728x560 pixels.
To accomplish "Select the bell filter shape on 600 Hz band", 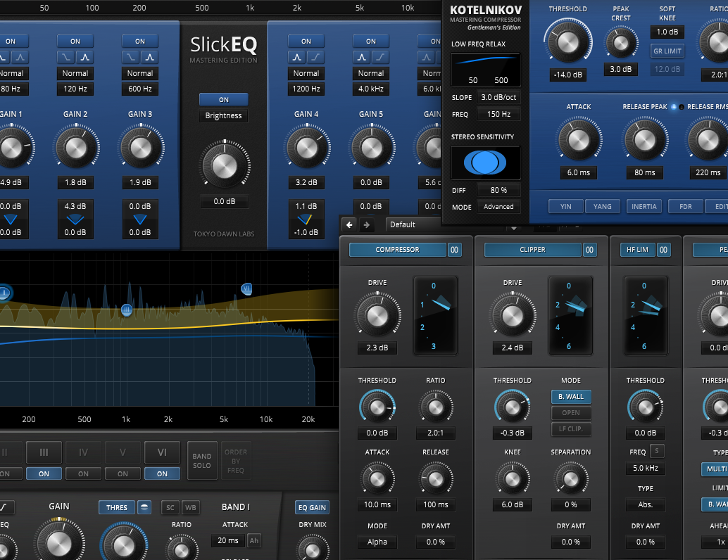I will [149, 57].
